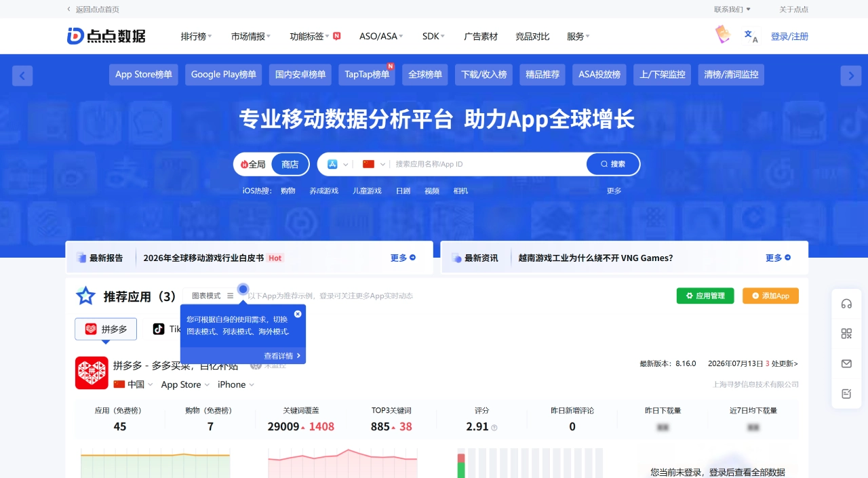Select the 拼多多 app tab
Screen dimensions: 868x478
click(x=106, y=329)
